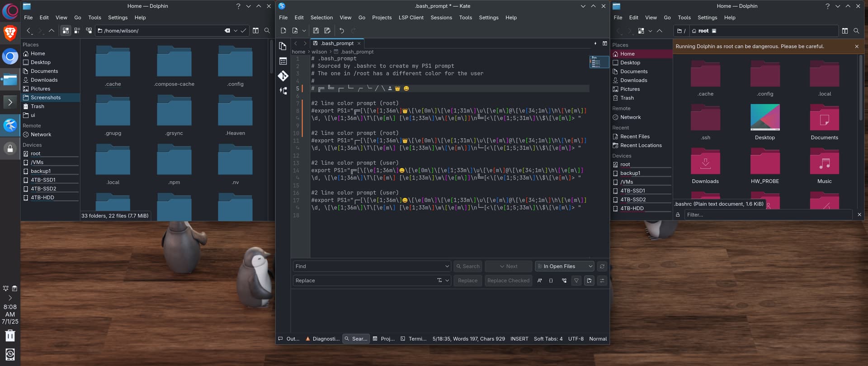The image size is (868, 366).
Task: Go back in left Dolphin window
Action: (28, 31)
